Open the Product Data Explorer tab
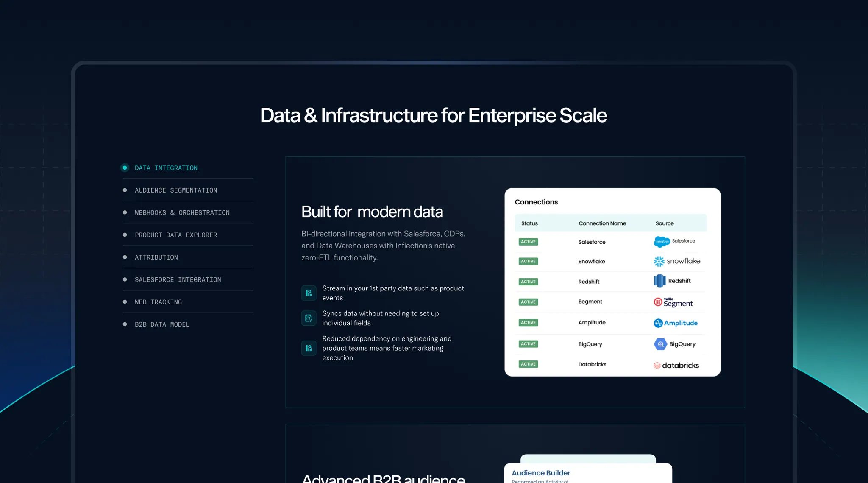 [176, 235]
